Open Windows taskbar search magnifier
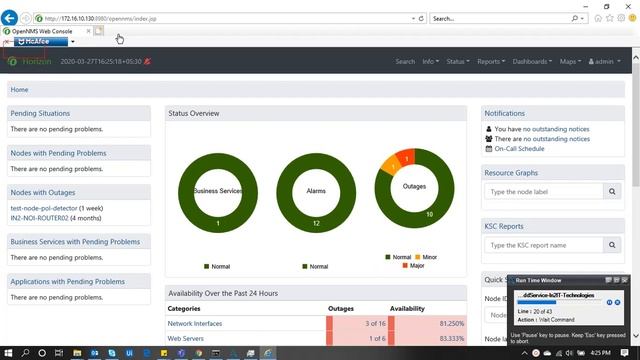 point(25,353)
